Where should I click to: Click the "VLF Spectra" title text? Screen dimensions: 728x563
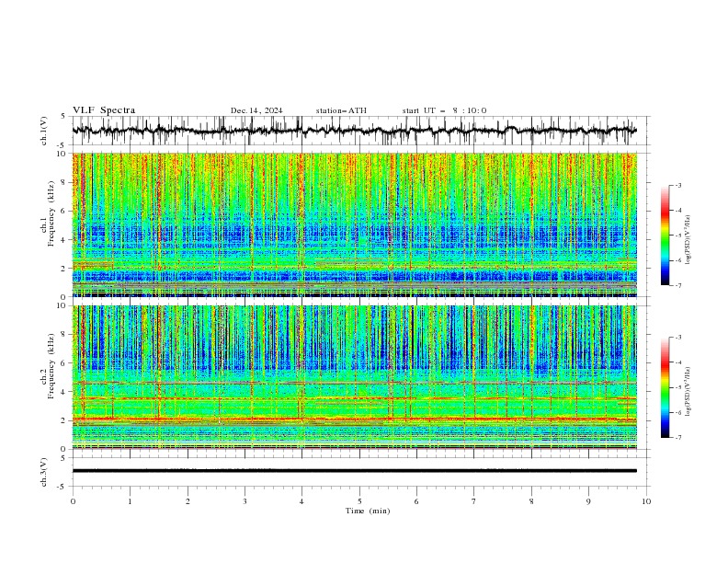pyautogui.click(x=104, y=110)
